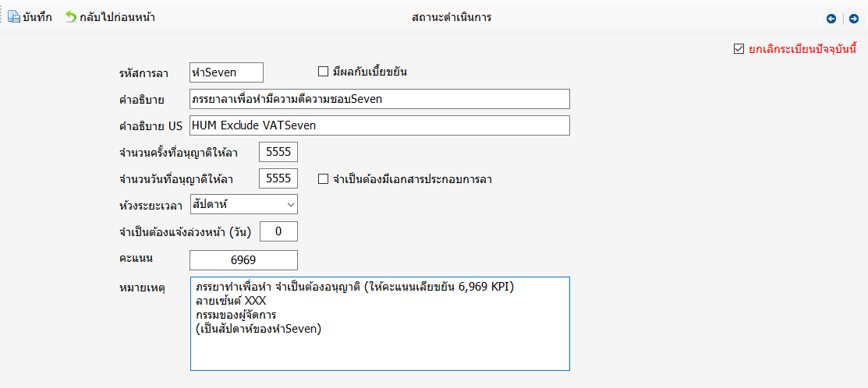Image resolution: width=868 pixels, height=388 pixels.
Task: Go to previous record with left arrow
Action: (831, 19)
